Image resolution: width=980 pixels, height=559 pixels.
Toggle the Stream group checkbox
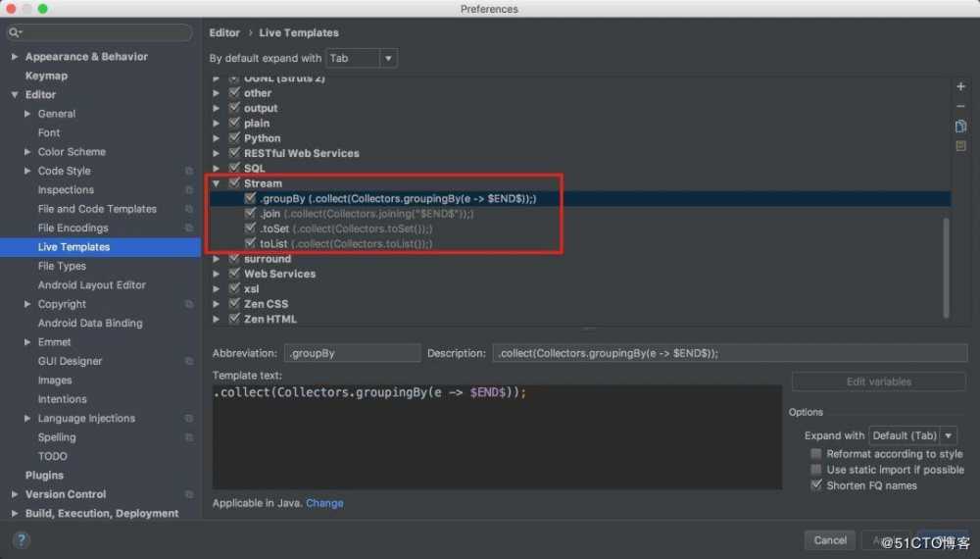coord(234,182)
